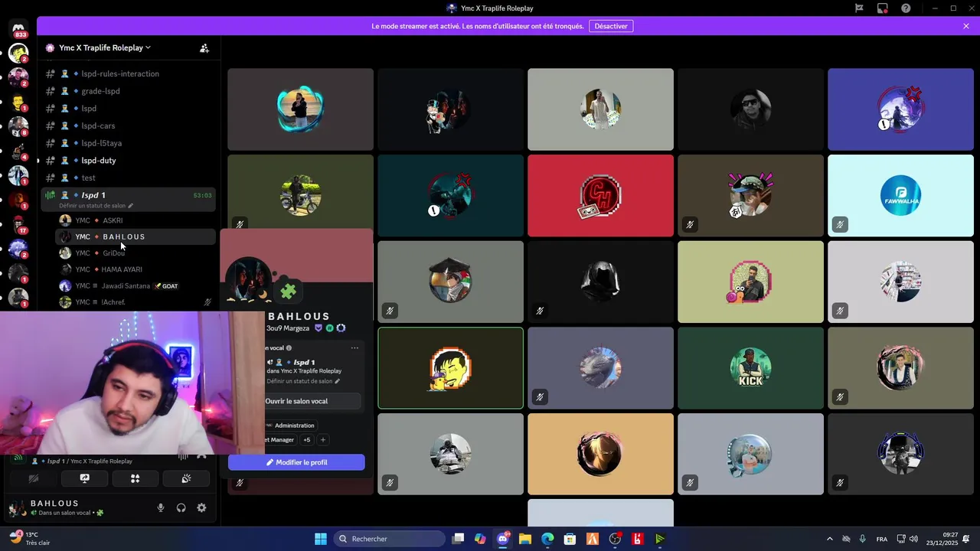Open the titlebar icon left of help icon
The width and height of the screenshot is (980, 551).
(x=883, y=8)
